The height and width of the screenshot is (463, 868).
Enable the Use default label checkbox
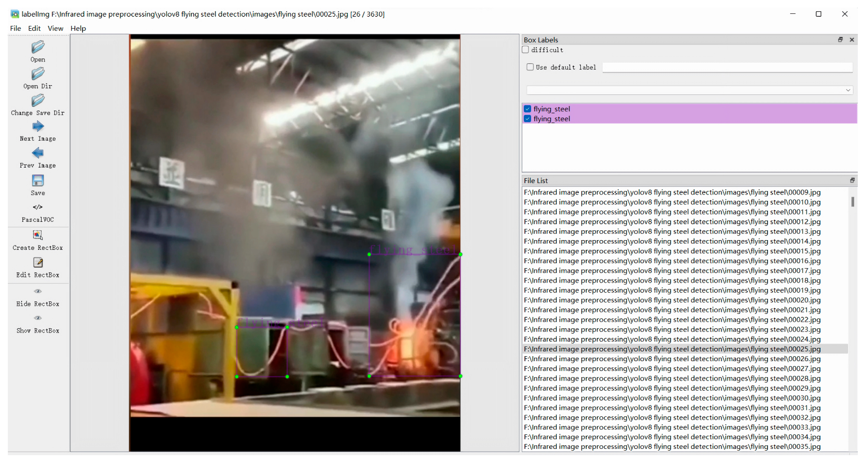(x=530, y=67)
